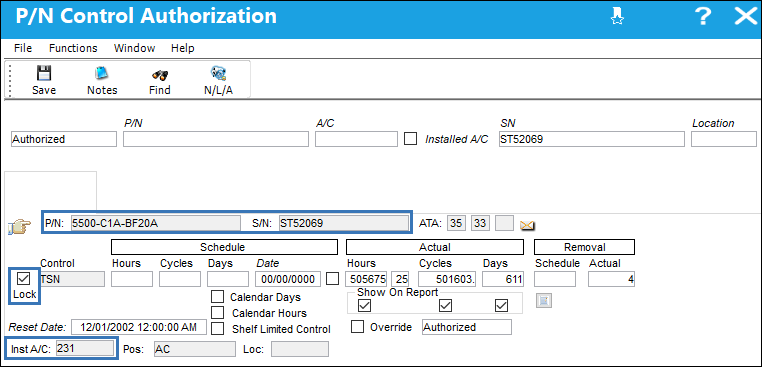Click the SN filter field with ST52069

point(591,139)
